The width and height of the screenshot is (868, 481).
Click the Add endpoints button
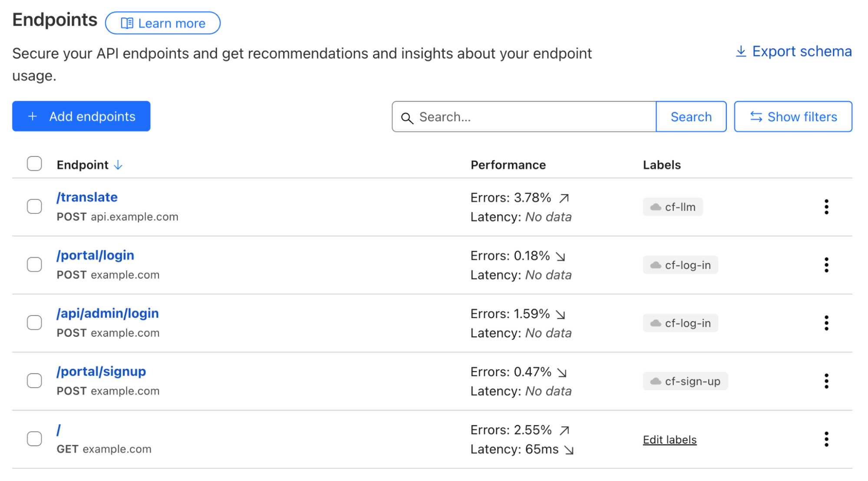coord(81,116)
